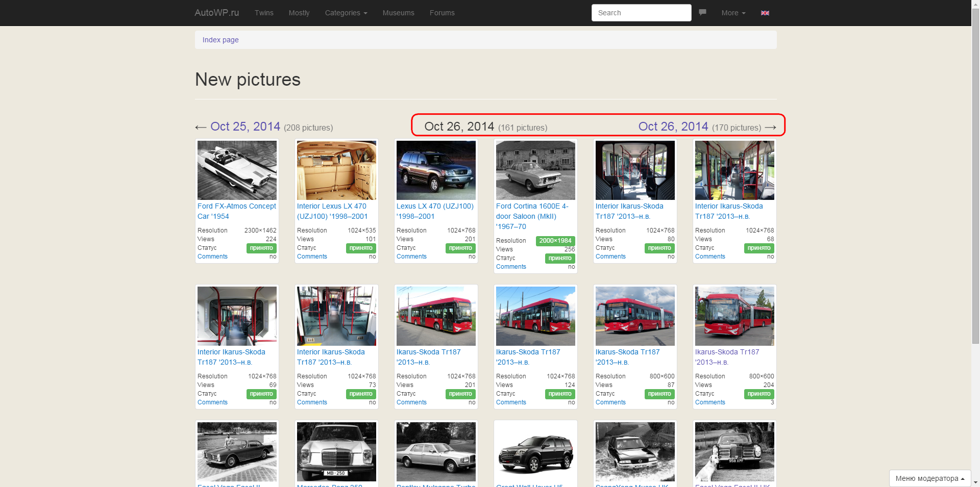Follow the Index page breadcrumb link

[x=220, y=40]
